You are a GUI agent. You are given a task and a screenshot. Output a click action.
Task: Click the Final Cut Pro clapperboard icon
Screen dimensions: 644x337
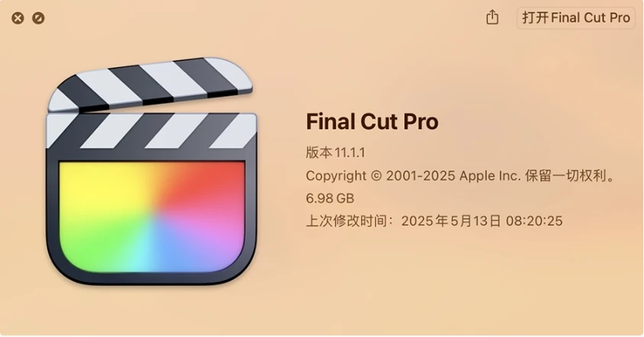[x=151, y=171]
